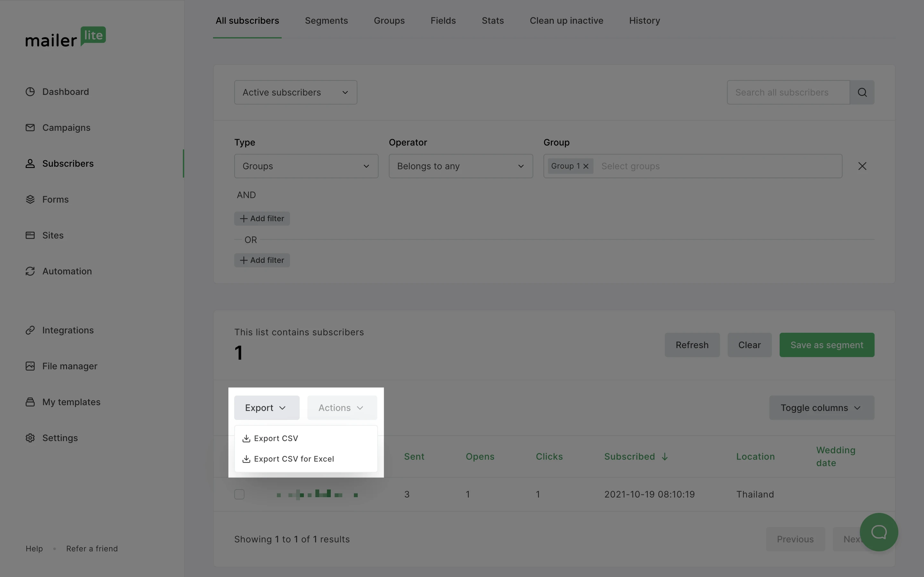Click the Refresh button

[692, 345]
